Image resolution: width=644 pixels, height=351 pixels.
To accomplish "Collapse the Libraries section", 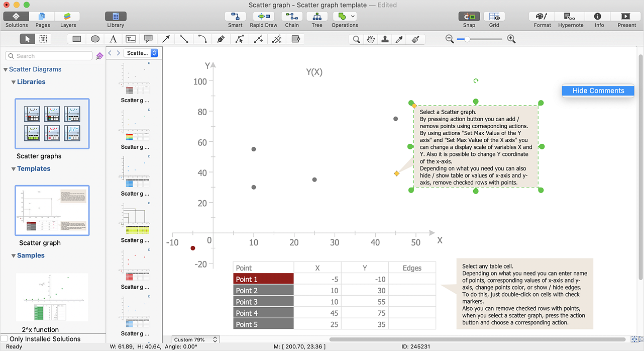I will pyautogui.click(x=14, y=81).
